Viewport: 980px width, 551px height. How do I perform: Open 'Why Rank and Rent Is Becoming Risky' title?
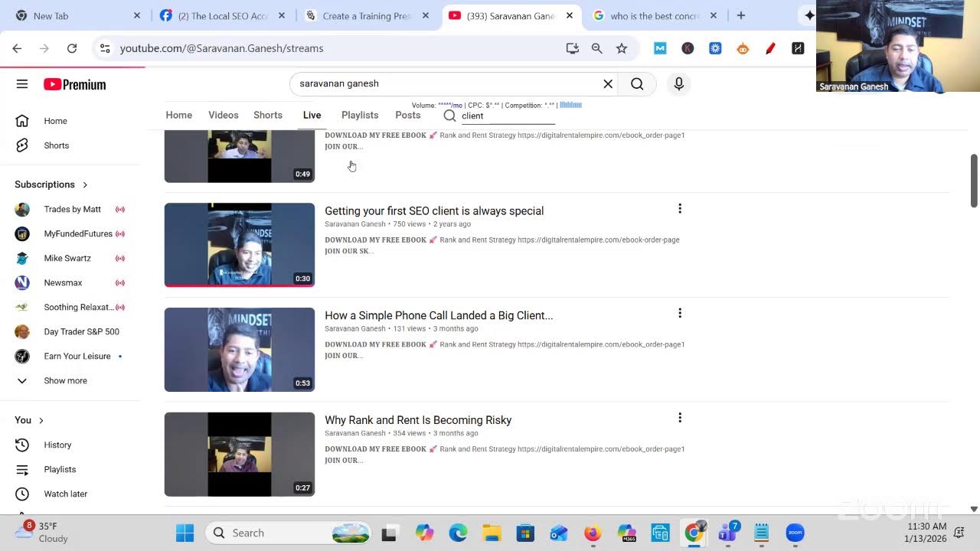pyautogui.click(x=418, y=420)
